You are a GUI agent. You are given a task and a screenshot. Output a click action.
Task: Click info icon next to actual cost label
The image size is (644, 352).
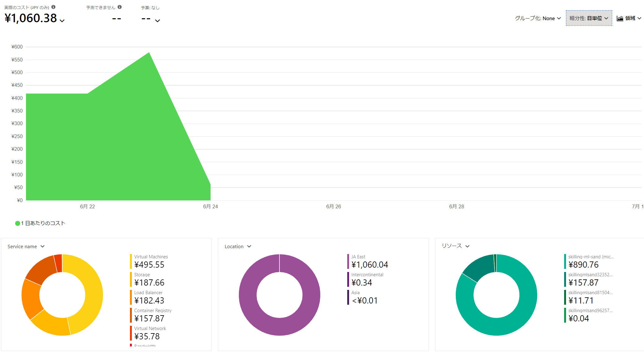click(54, 7)
